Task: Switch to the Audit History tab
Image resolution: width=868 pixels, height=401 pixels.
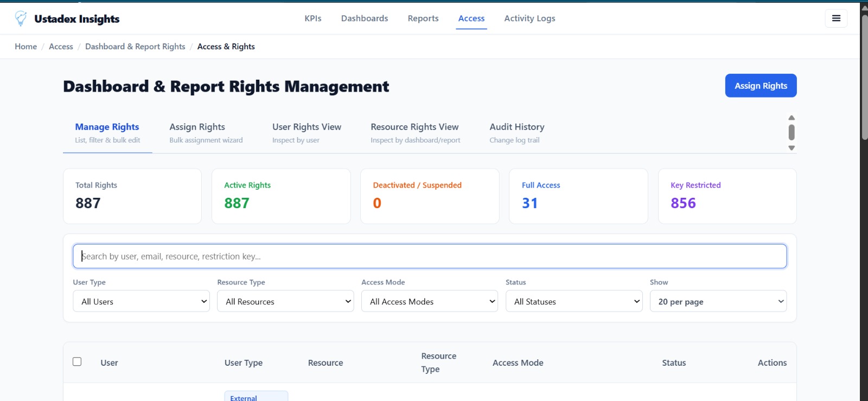Action: [x=517, y=133]
